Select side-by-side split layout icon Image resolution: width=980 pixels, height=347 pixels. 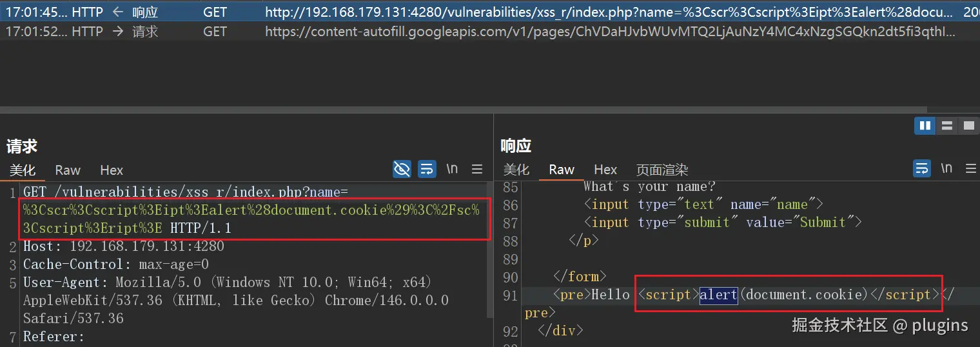pyautogui.click(x=925, y=126)
